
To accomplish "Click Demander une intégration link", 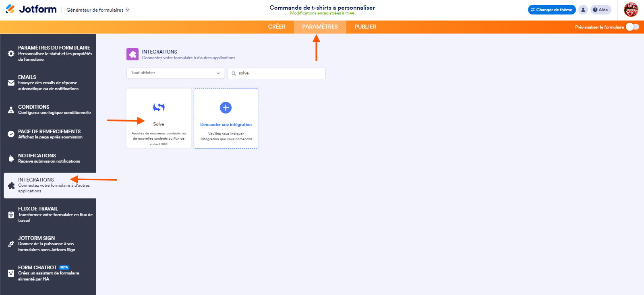I will [x=226, y=125].
